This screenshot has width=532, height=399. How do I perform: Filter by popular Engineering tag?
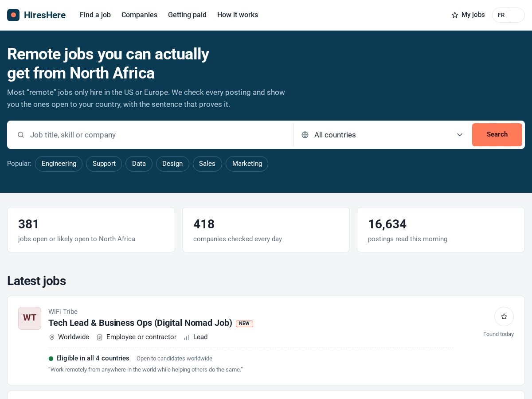tap(59, 164)
